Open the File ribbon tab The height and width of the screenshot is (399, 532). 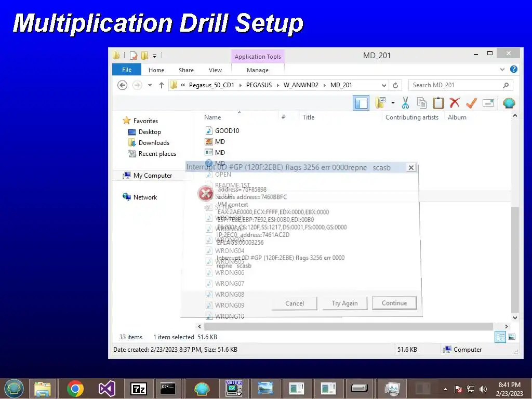click(127, 70)
